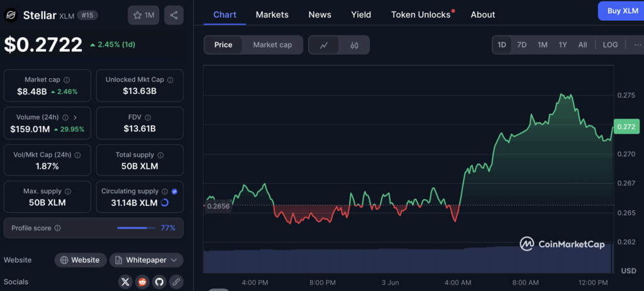Click the 0.272 current price label
This screenshot has width=644, height=291.
(627, 127)
